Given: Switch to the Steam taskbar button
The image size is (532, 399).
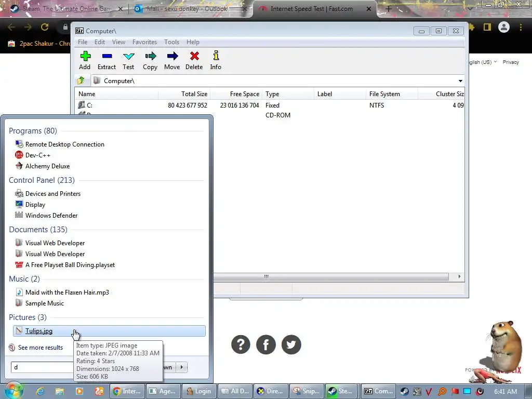Looking at the screenshot, I should click(x=342, y=391).
